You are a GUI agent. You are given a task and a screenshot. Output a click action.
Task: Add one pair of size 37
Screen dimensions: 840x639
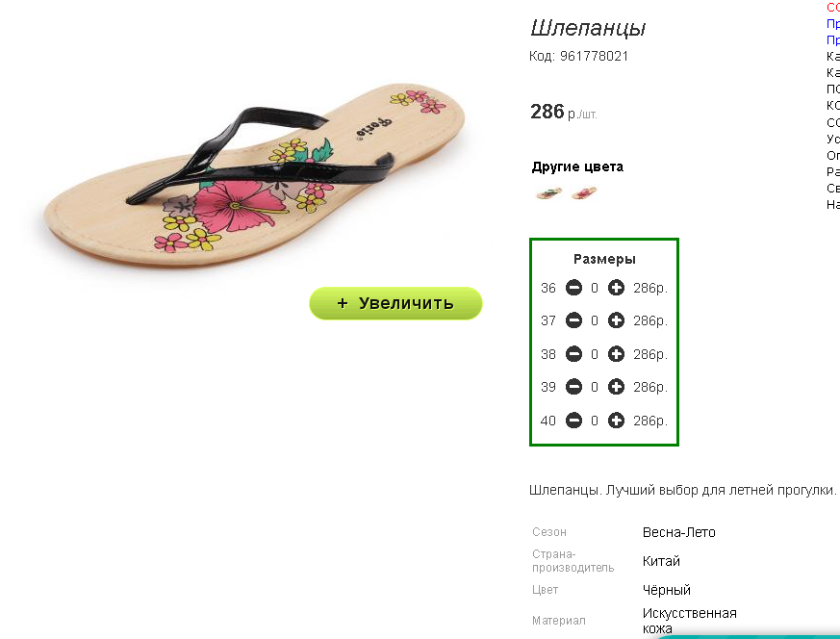click(x=616, y=320)
